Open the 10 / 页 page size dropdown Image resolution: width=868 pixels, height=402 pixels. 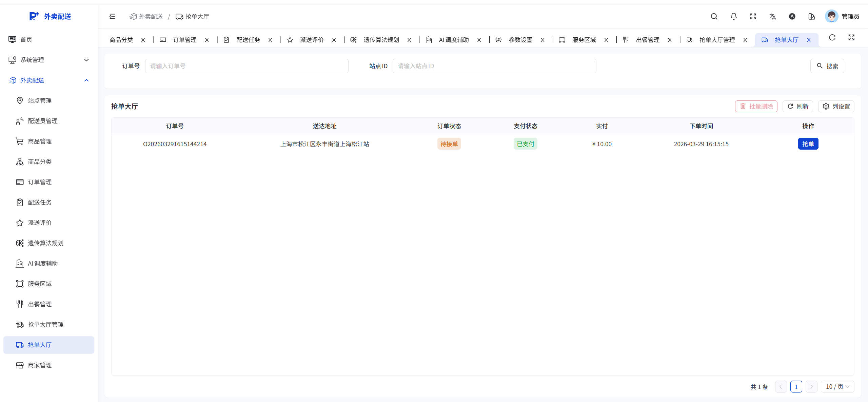[x=837, y=386]
